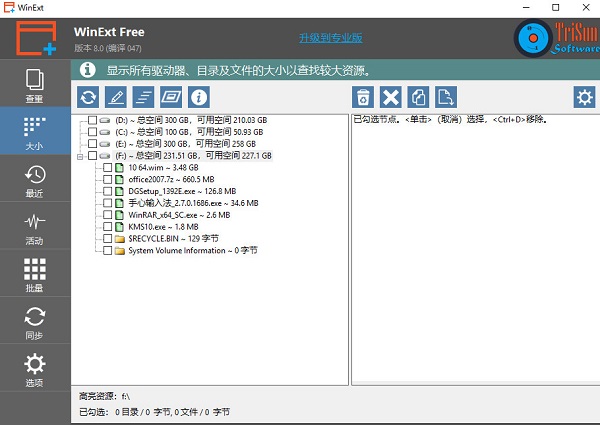Select the (C:) 总空间 100 GB row
600x425 pixels.
point(189,132)
